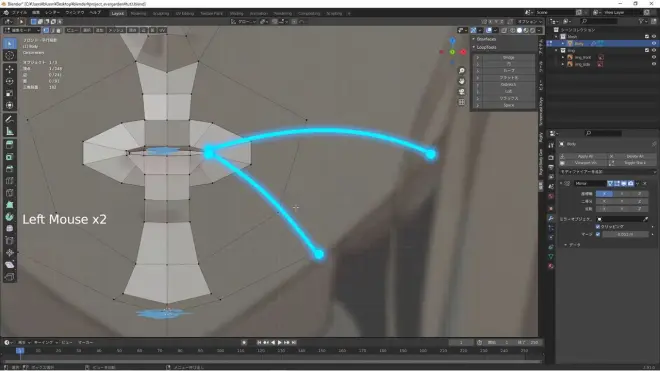Pick the Measure tool icon
The width and height of the screenshot is (660, 371).
pos(10,132)
